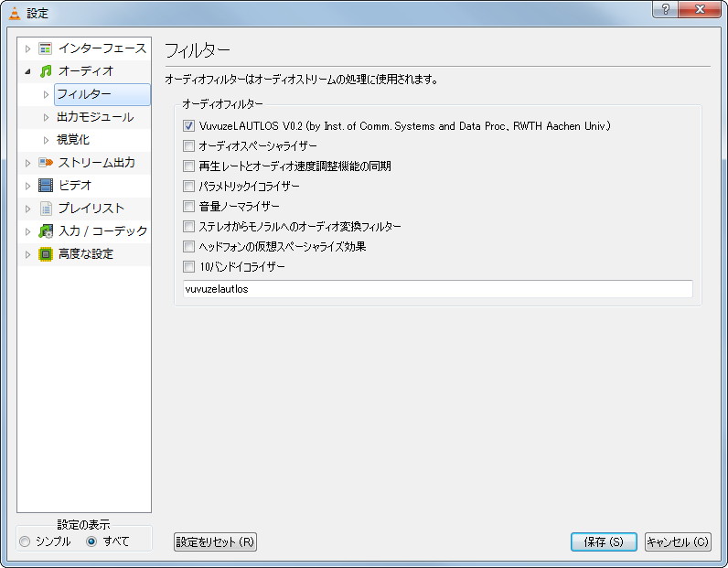
Task: Select 高度な設定 in the settings tree
Action: pyautogui.click(x=86, y=254)
